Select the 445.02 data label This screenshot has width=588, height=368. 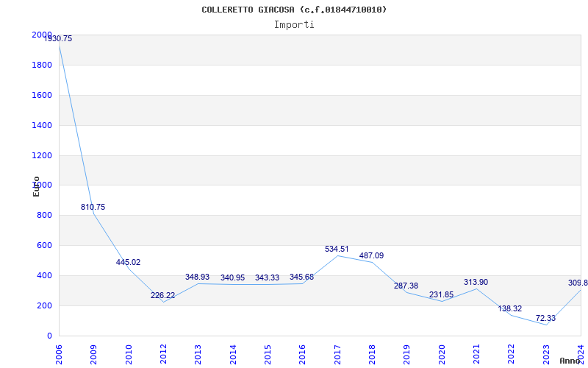pos(128,262)
